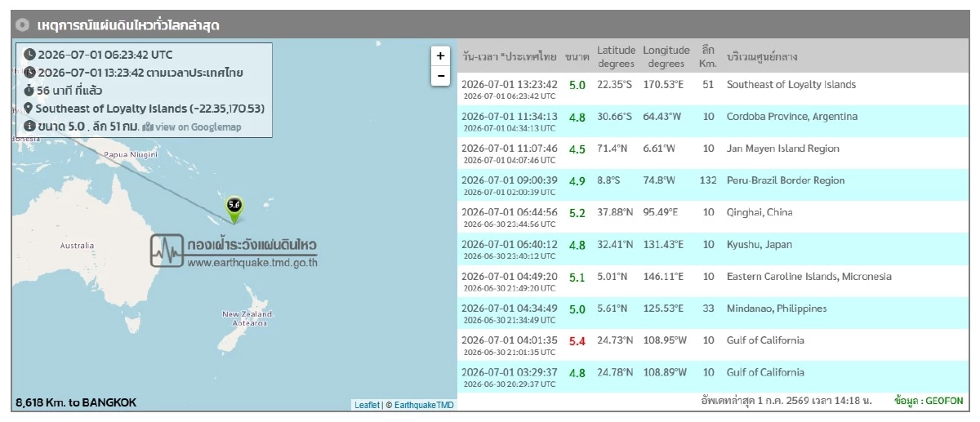Select the 5.4 Gulf of California row
This screenshot has height=422, width=980.
[x=710, y=345]
